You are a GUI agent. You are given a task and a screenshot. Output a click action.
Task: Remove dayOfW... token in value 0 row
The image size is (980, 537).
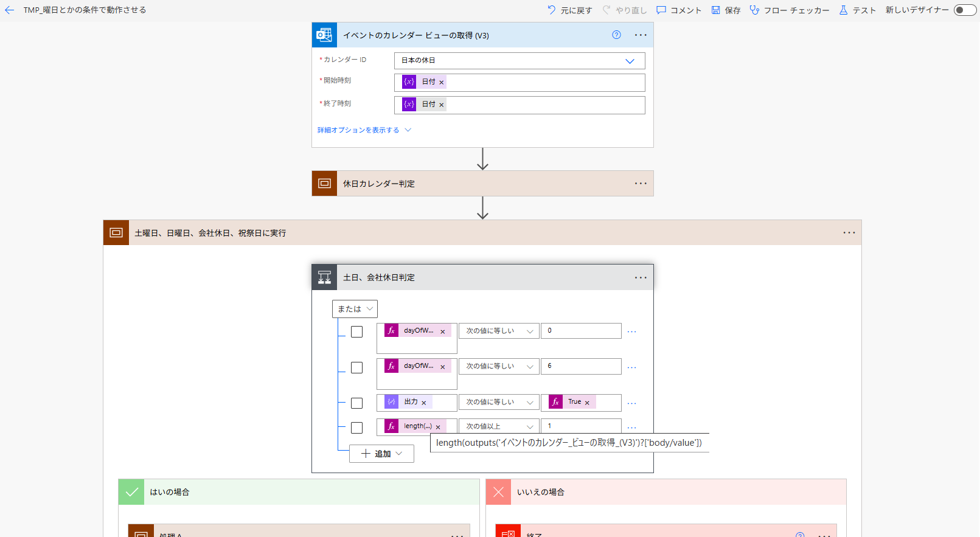point(443,332)
